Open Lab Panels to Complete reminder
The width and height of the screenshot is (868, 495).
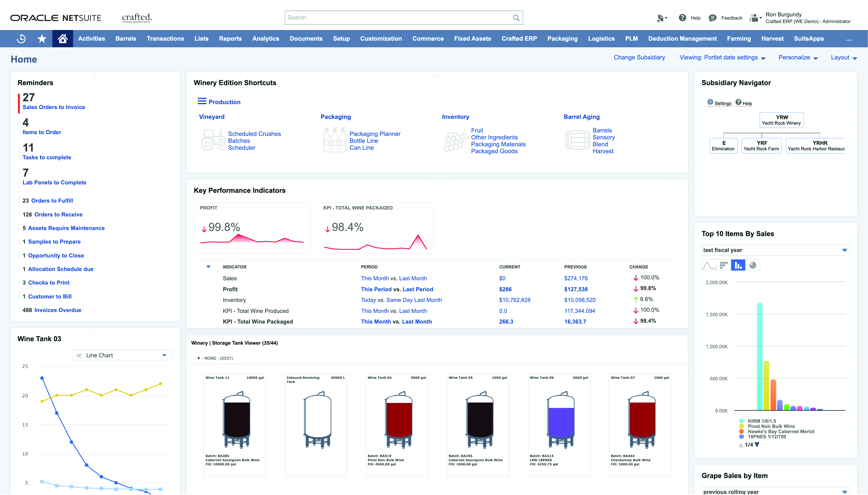point(54,183)
